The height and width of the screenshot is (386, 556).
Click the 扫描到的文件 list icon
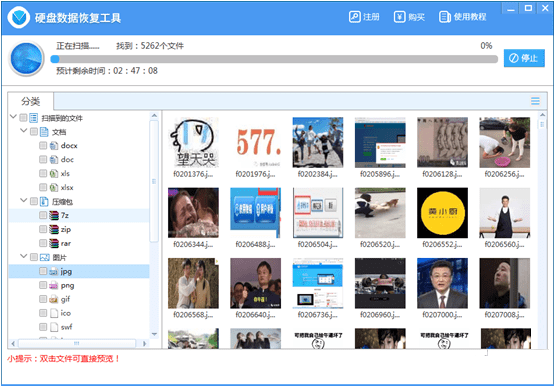[34, 118]
